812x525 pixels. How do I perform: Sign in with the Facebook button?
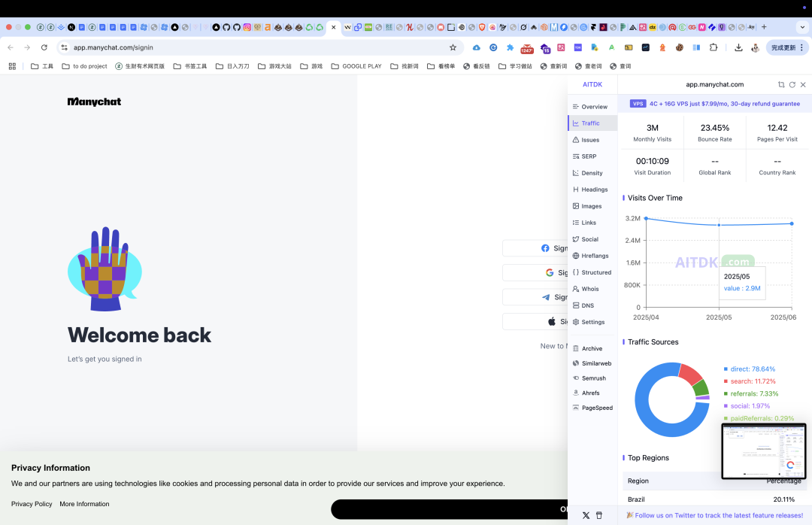pos(535,248)
